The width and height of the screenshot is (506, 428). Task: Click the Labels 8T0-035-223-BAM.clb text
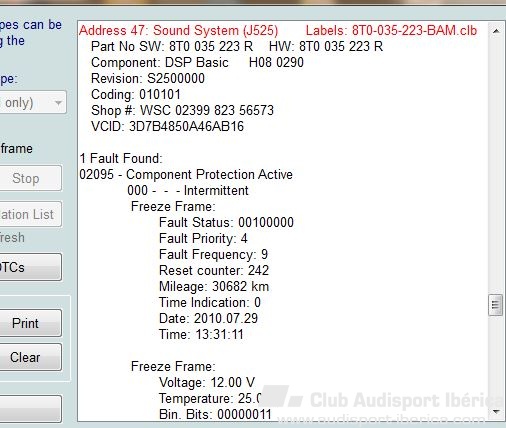pos(391,30)
